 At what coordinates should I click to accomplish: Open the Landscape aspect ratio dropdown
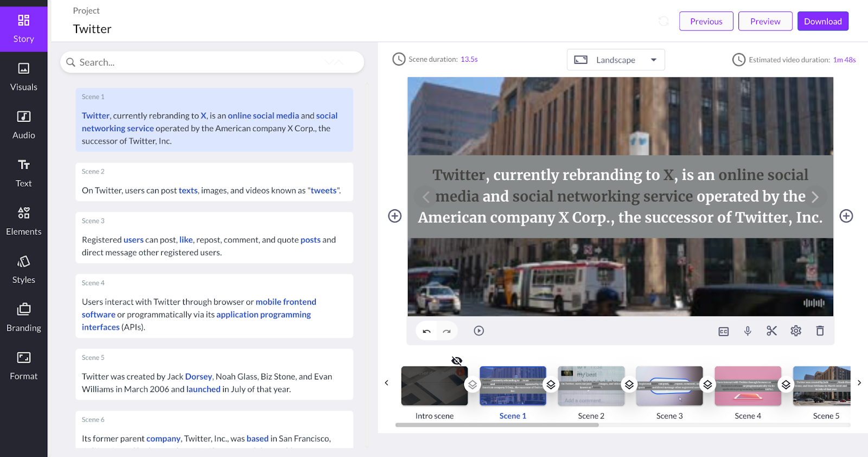[x=616, y=60]
